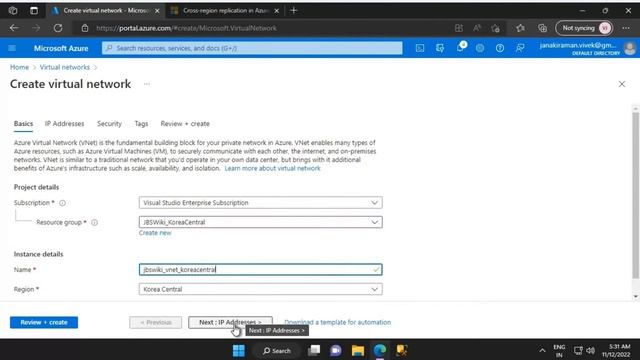
Task: Open Learn more about virtual network link
Action: (273, 168)
